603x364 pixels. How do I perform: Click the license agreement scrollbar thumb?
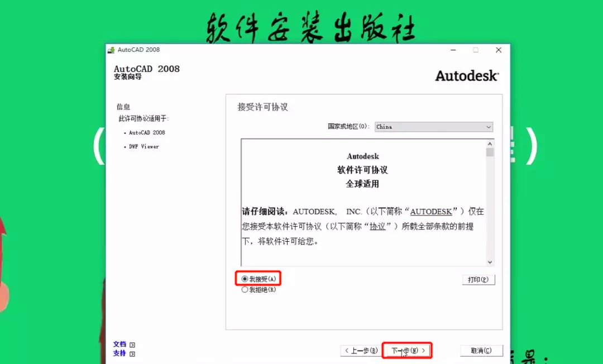(x=490, y=152)
